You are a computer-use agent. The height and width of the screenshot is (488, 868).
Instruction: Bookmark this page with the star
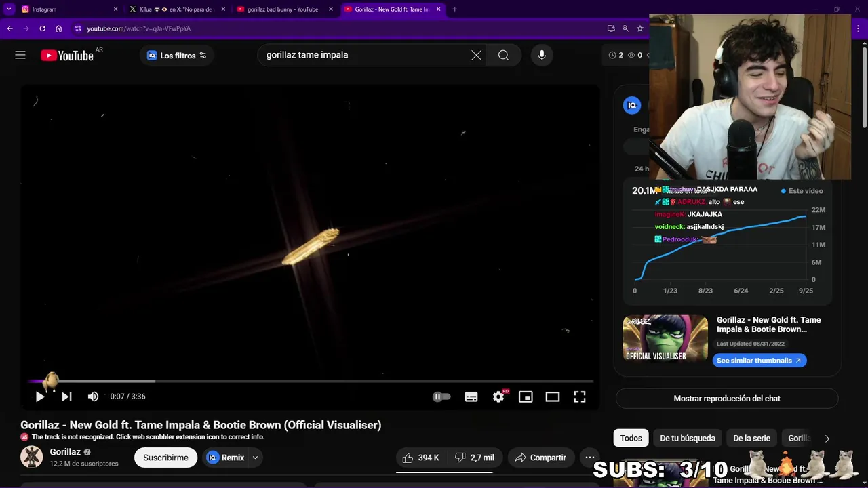[x=639, y=28]
